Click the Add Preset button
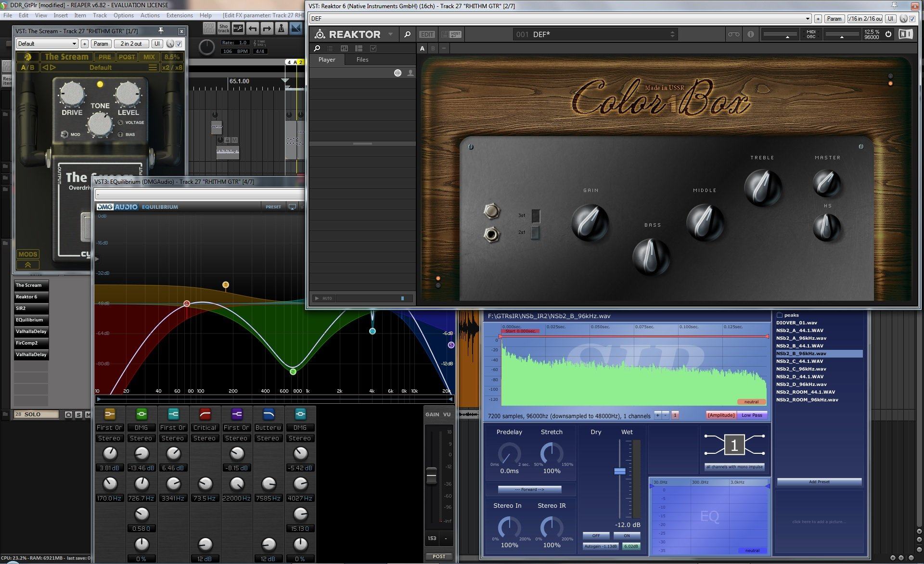Image resolution: width=924 pixels, height=564 pixels. click(819, 482)
